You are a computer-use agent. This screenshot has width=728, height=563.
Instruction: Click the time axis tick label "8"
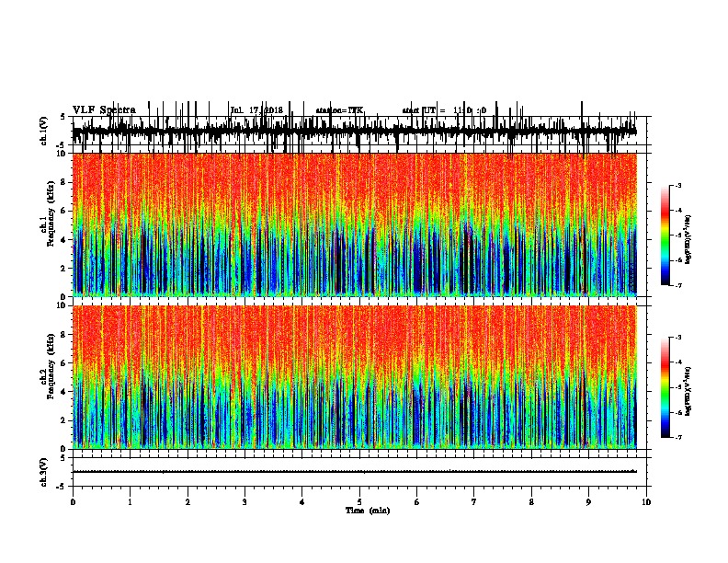tap(531, 502)
